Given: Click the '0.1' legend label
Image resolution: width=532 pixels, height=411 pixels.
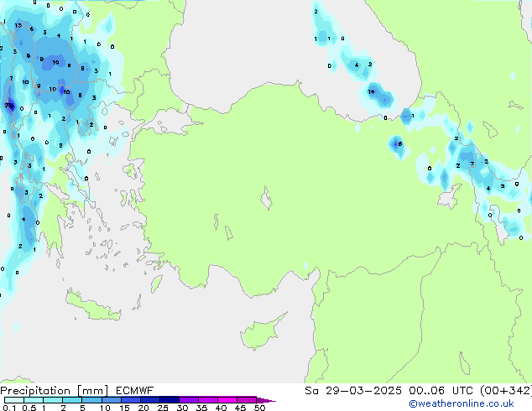Looking at the screenshot, I should (9, 408).
